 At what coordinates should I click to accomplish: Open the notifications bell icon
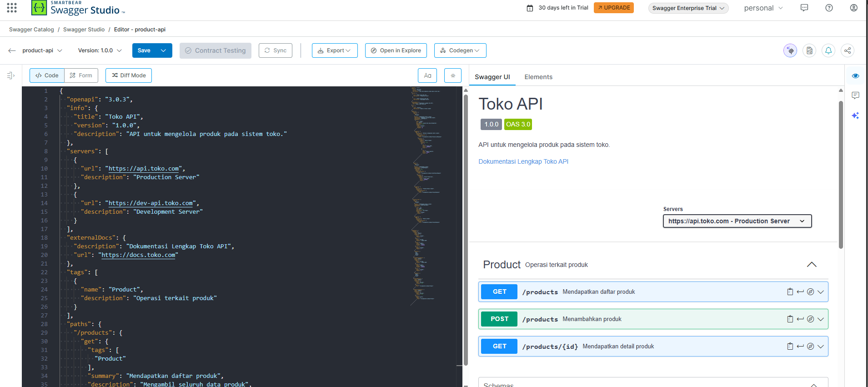[828, 50]
